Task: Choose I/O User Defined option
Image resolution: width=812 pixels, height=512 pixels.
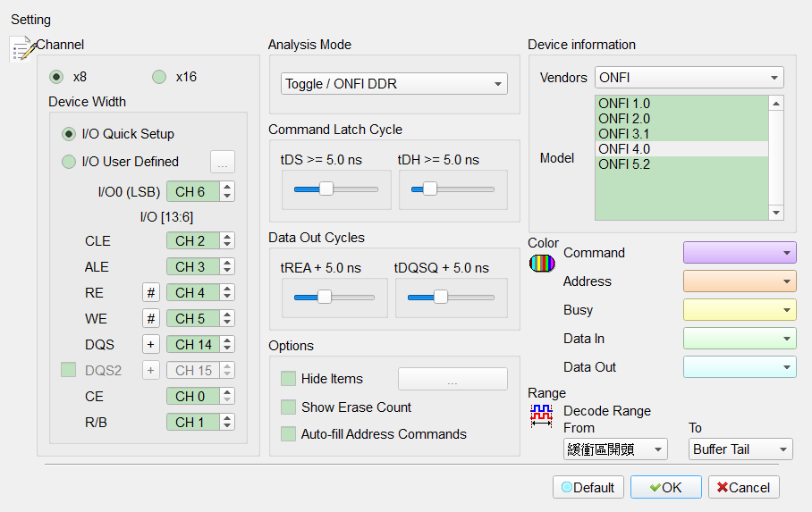Action: coord(69,162)
